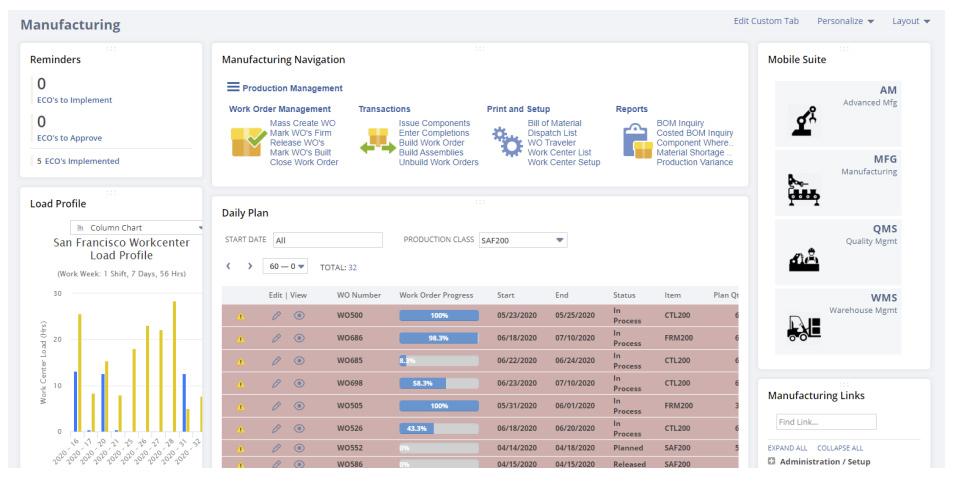Image resolution: width=955 pixels, height=481 pixels.
Task: Click the Print and Setup gears icon
Action: (x=507, y=142)
